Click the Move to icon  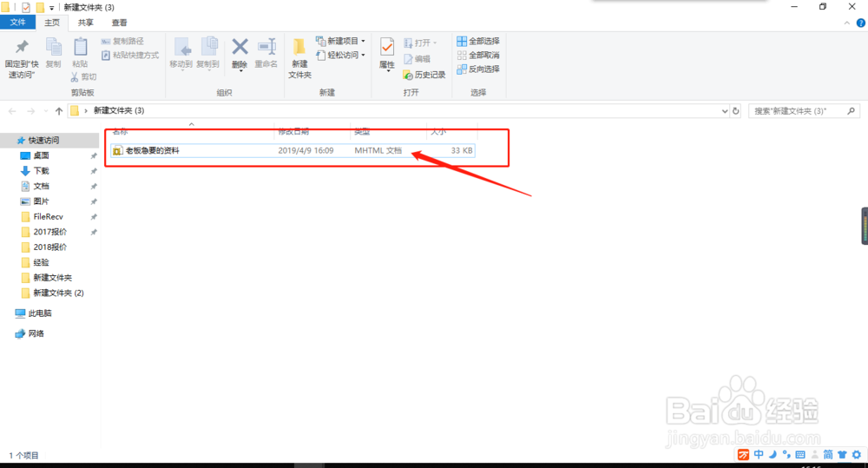[x=181, y=48]
